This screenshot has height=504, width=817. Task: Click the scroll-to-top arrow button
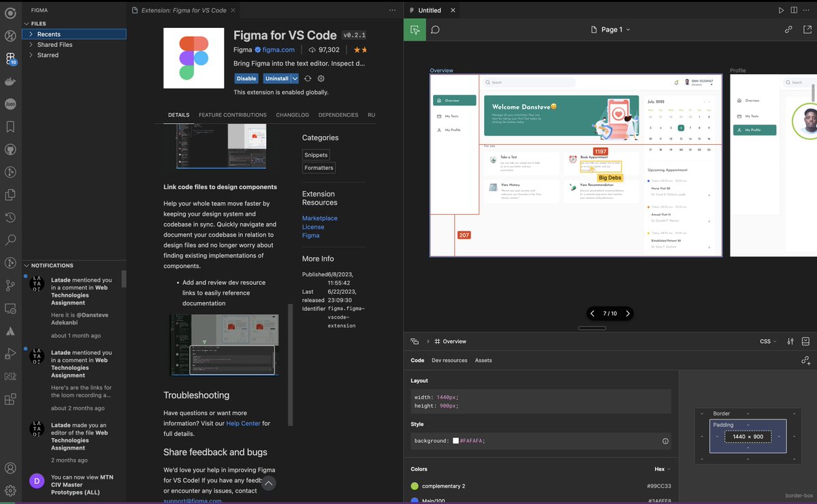[x=269, y=484]
